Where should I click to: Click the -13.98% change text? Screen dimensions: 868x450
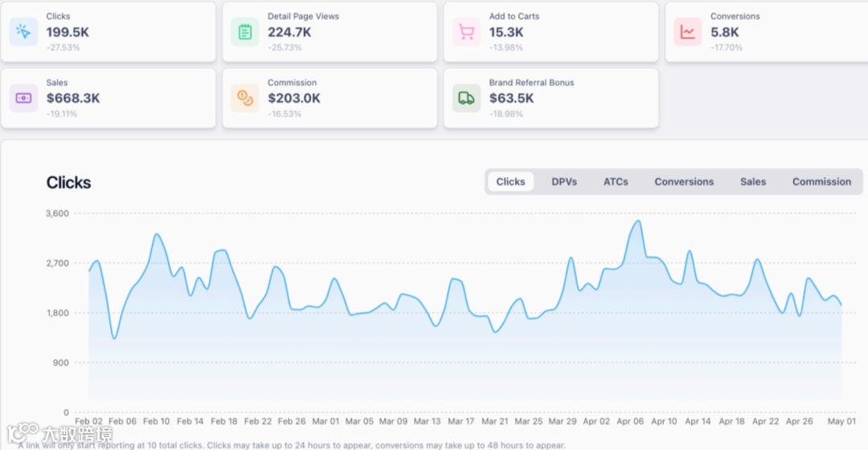(506, 47)
